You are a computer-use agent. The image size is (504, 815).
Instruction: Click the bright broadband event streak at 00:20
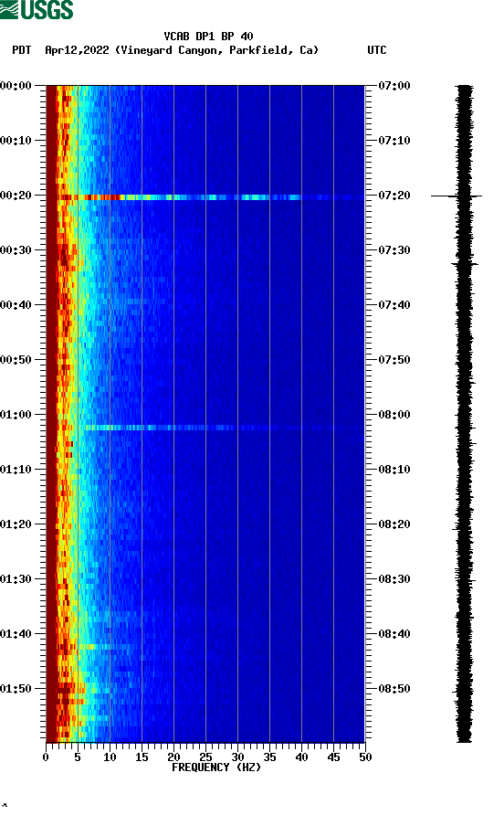click(205, 197)
